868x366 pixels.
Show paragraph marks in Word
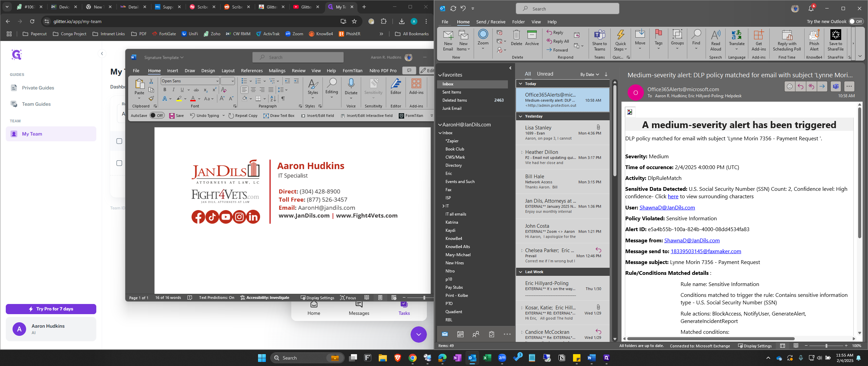(283, 99)
